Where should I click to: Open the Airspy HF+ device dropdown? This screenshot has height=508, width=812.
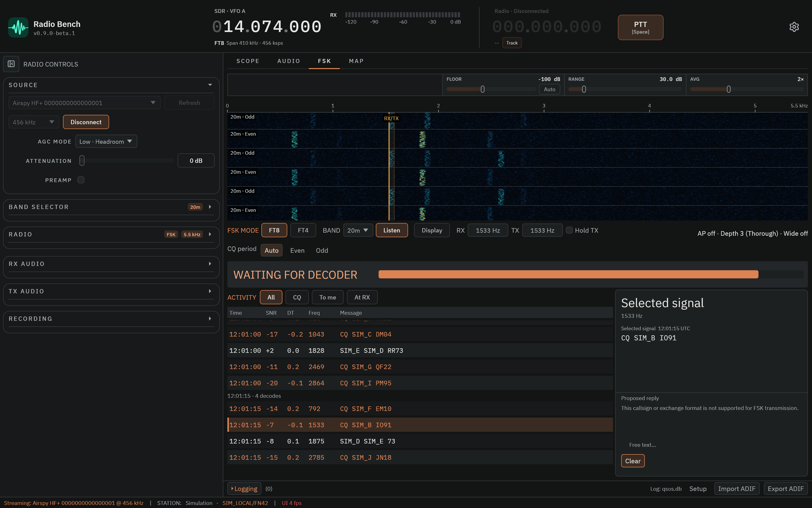pyautogui.click(x=84, y=103)
